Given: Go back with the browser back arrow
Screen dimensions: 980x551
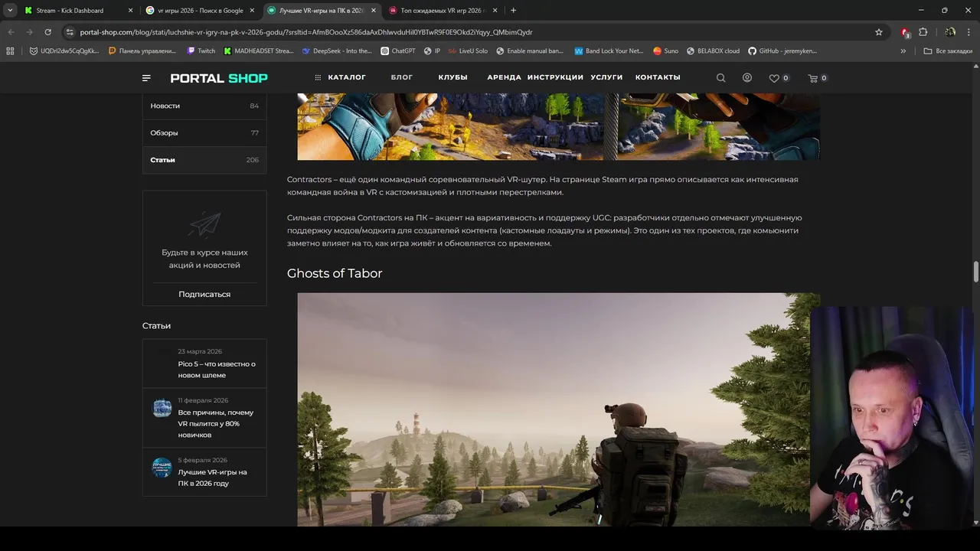Looking at the screenshot, I should 11,32.
